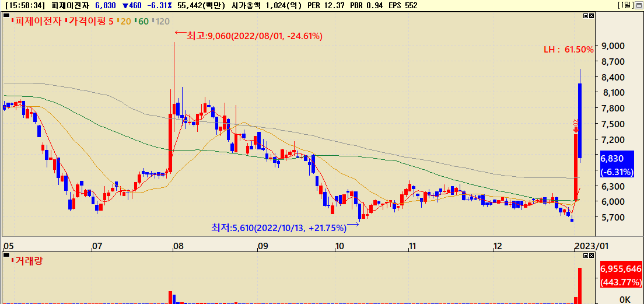Click the 2023/01 label on date axis
This screenshot has width=644, height=304.
click(591, 246)
